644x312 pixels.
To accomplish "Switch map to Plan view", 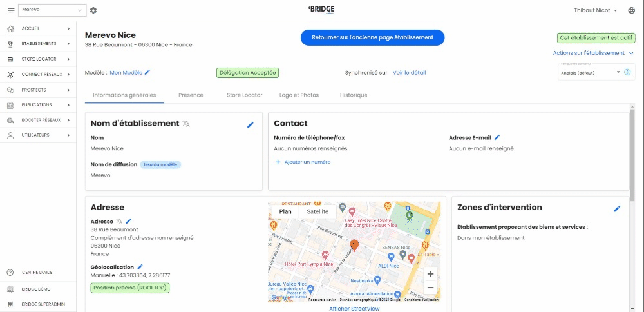I will pos(285,211).
